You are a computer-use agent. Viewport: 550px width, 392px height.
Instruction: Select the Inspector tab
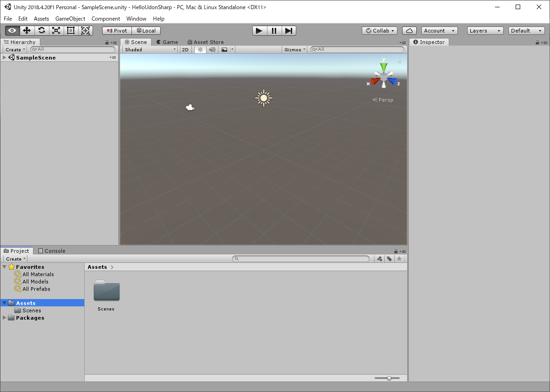click(429, 42)
